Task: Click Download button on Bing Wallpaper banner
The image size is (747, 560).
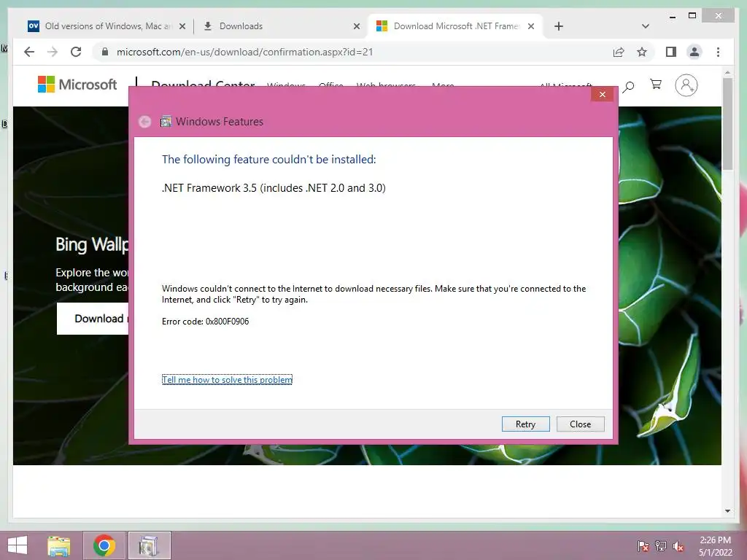Action: coord(93,319)
